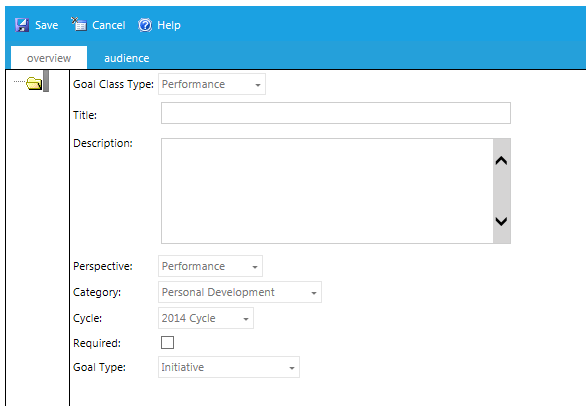The height and width of the screenshot is (406, 586).
Task: Click the Description scroll up arrow
Action: [x=501, y=161]
